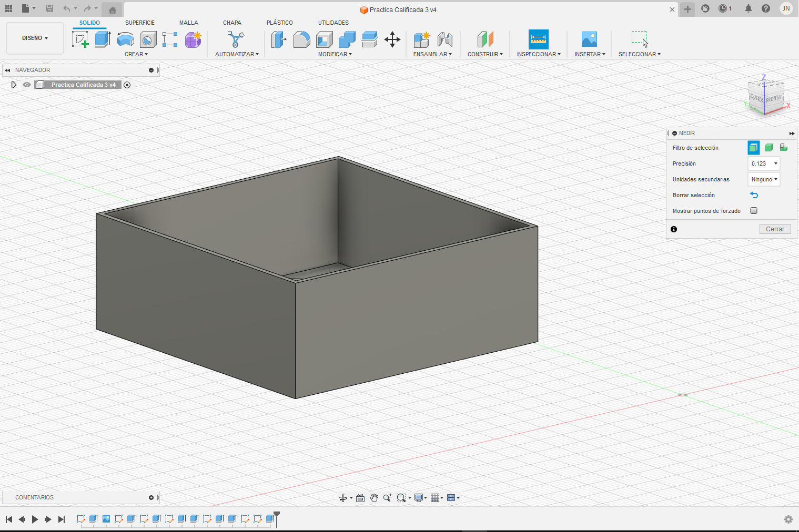Expand the Practica Calificada 3 v4 tree node
Viewport: 799px width, 532px height.
point(14,85)
